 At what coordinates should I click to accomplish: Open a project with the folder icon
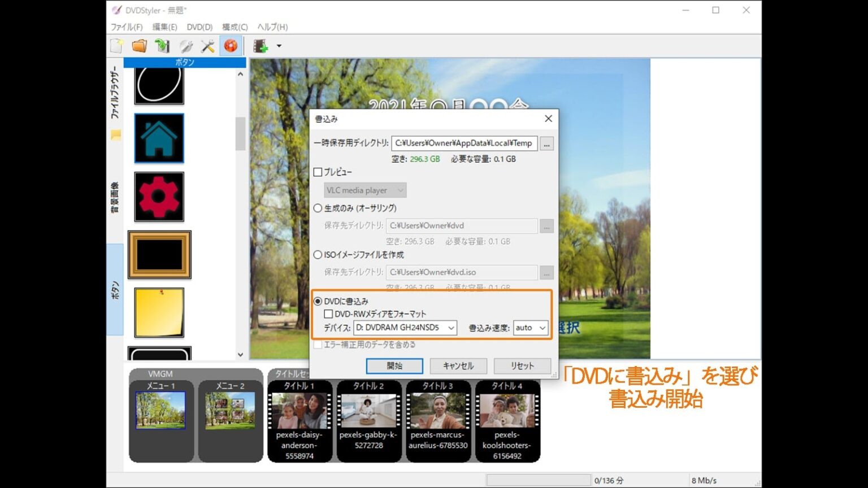coord(140,46)
